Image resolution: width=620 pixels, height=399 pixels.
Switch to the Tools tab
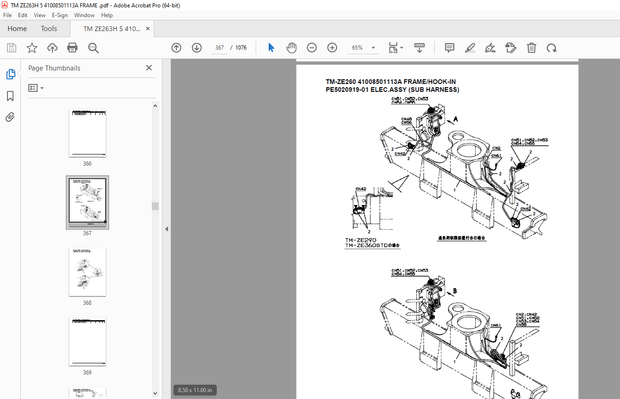point(49,28)
